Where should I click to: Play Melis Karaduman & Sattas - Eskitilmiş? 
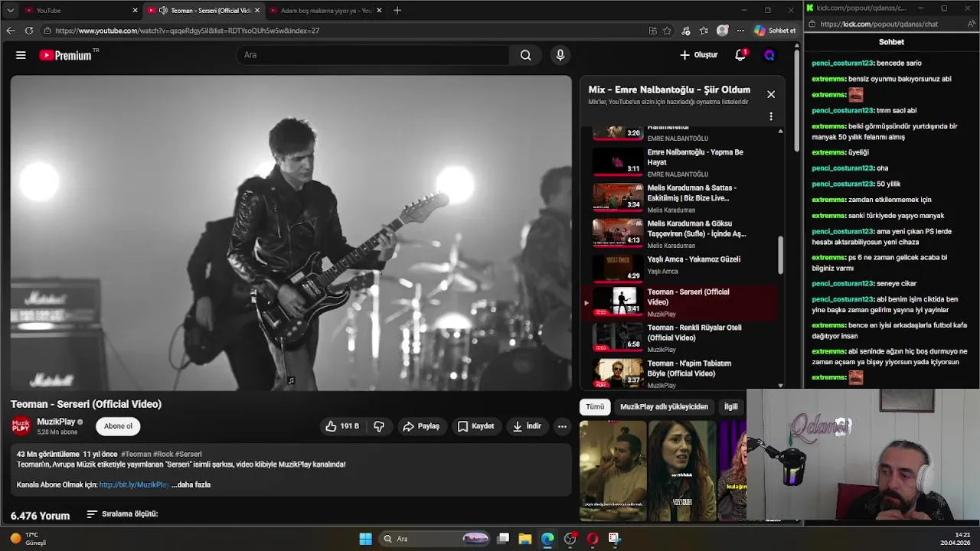pyautogui.click(x=681, y=197)
